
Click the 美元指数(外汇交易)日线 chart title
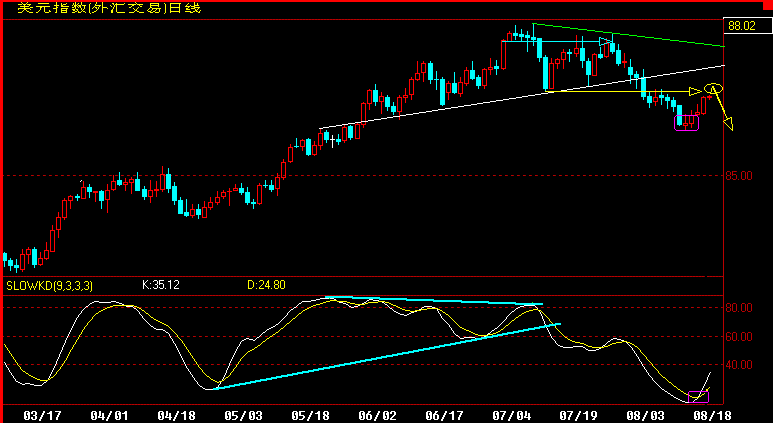pyautogui.click(x=109, y=8)
